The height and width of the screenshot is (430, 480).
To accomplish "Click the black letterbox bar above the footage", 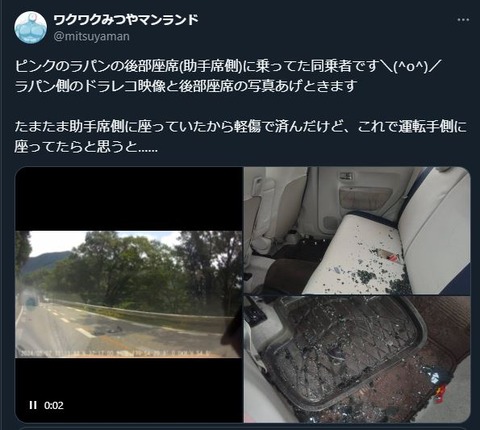I will pos(129,199).
